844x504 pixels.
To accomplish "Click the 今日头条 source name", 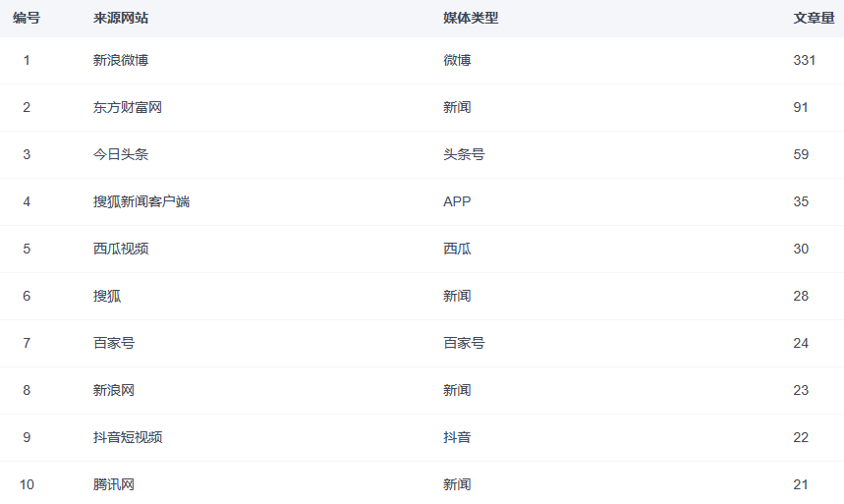I will click(121, 154).
